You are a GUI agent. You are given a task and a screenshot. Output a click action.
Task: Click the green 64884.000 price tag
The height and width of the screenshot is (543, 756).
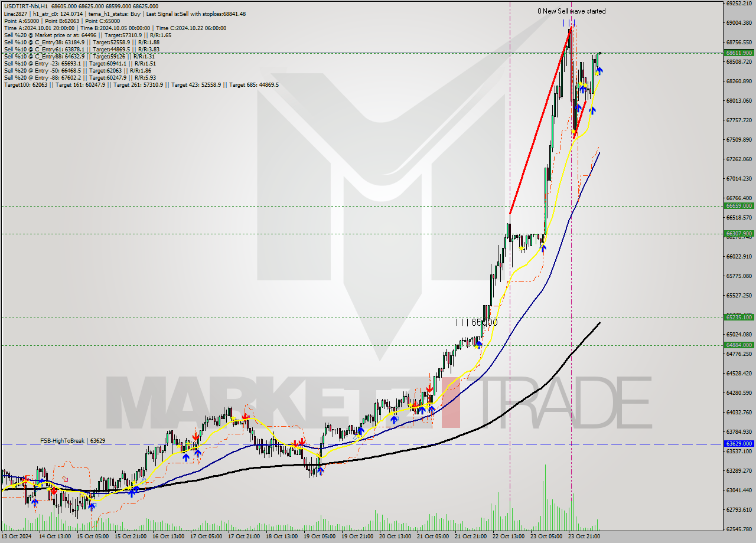[739, 345]
